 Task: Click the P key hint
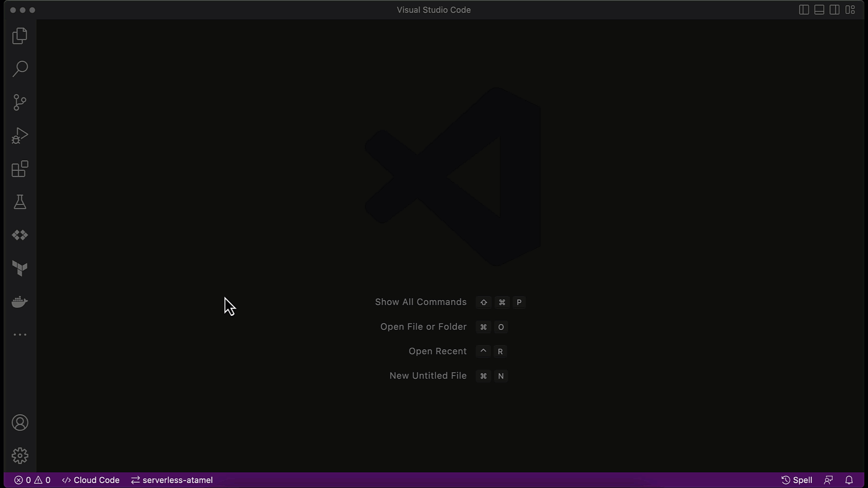[519, 302]
